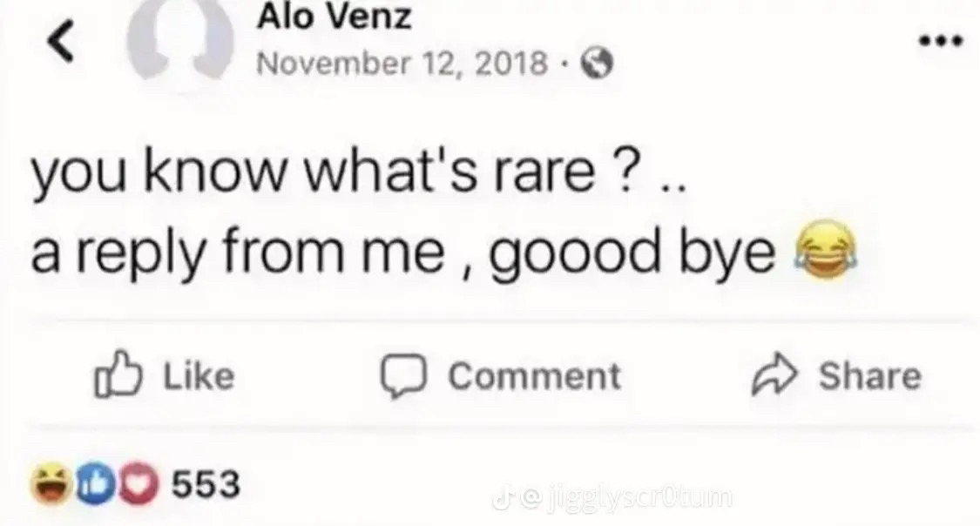Click the speech bubble Comment icon
Image resolution: width=980 pixels, height=526 pixels.
[x=403, y=376]
